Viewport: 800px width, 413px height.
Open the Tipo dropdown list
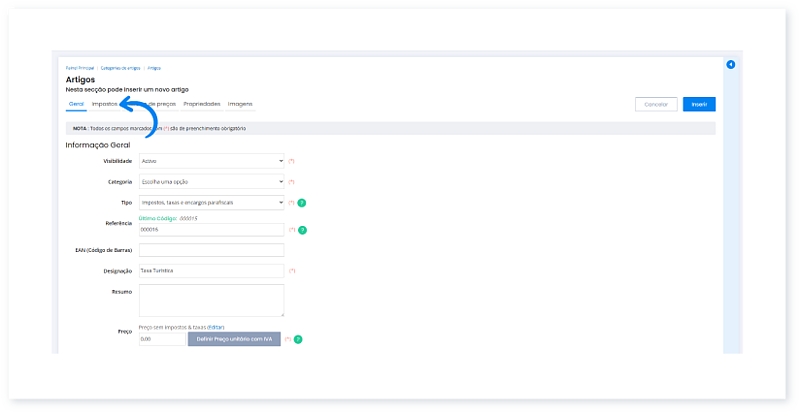click(211, 203)
